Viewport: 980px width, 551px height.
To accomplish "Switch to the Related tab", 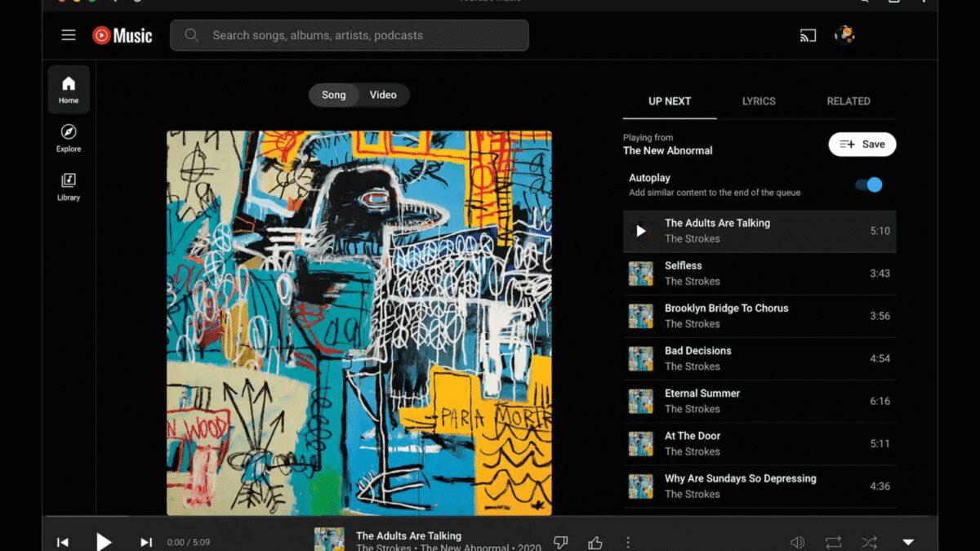I will (849, 101).
